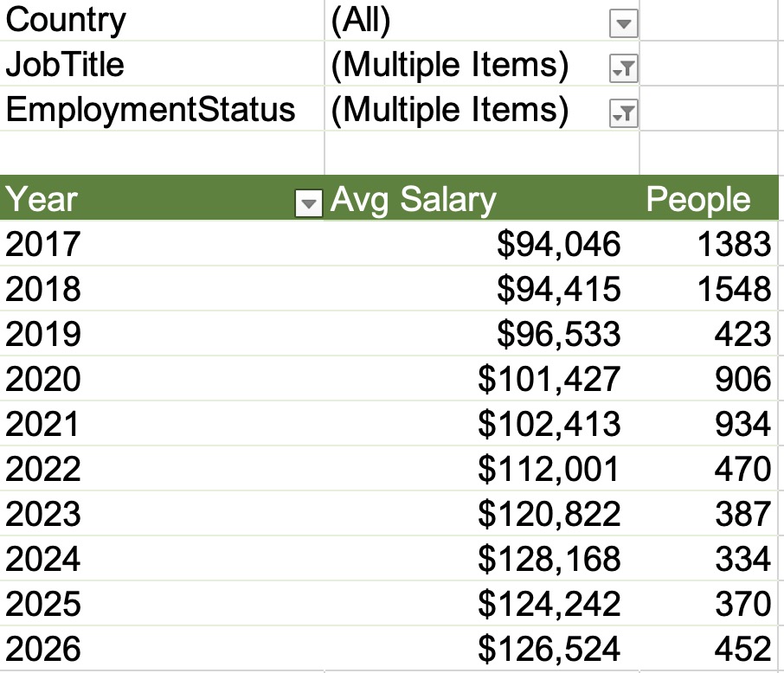The width and height of the screenshot is (784, 673).
Task: Select the $94,415 salary cell
Action: click(x=558, y=289)
